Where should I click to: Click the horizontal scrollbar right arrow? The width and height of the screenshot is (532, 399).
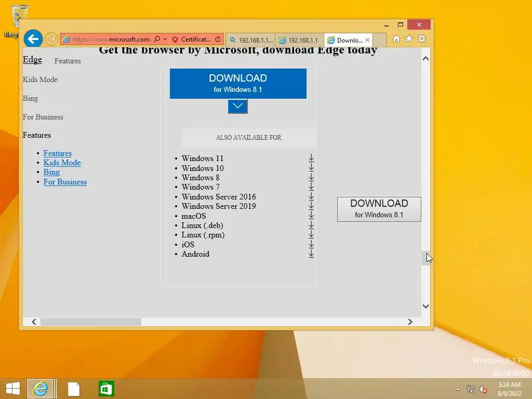pos(410,322)
